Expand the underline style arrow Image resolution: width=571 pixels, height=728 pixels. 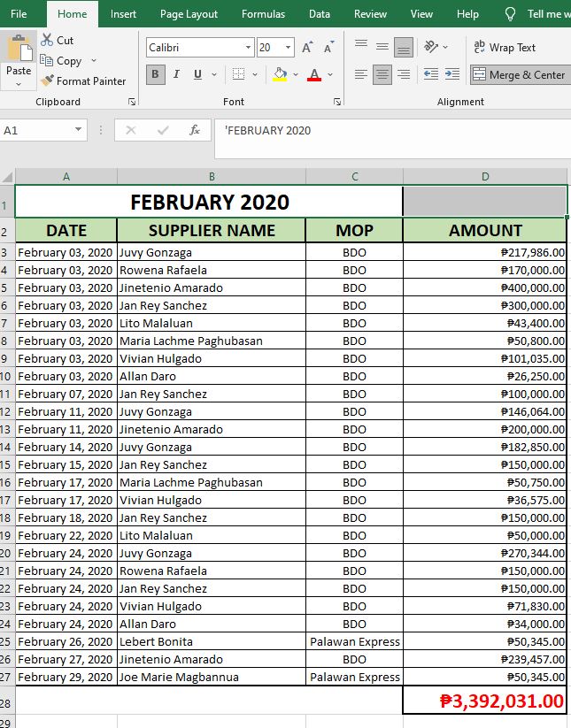tap(214, 74)
